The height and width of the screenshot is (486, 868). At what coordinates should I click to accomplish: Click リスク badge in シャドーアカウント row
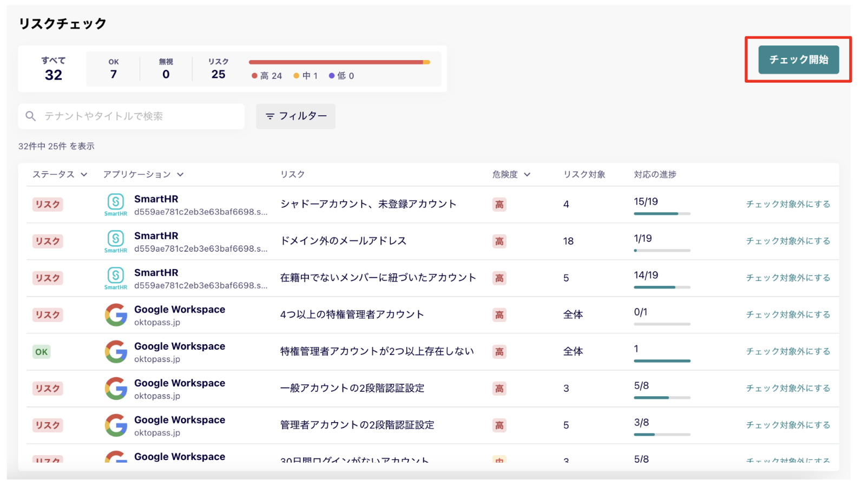coord(48,205)
